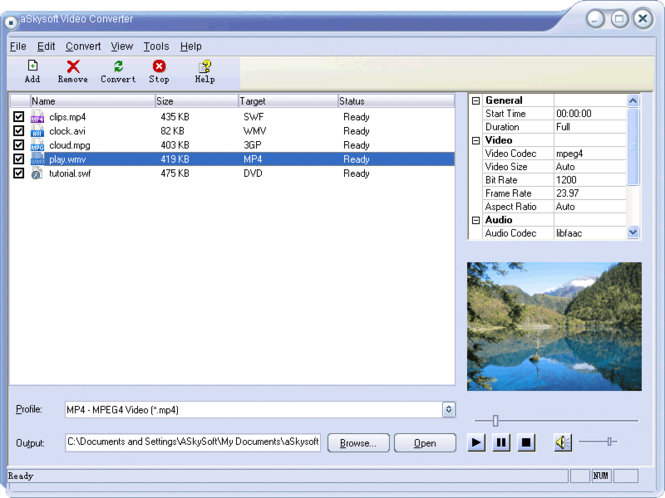Sort list by Size column header
This screenshot has width=665, height=498.
[197, 101]
